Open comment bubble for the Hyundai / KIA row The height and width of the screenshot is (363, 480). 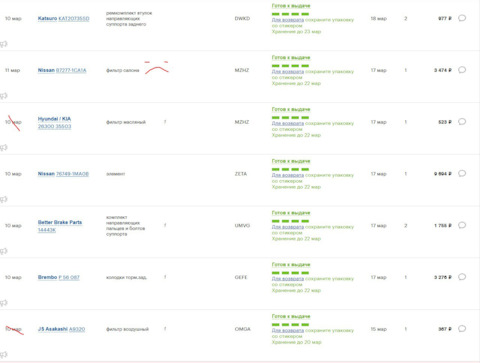(462, 121)
